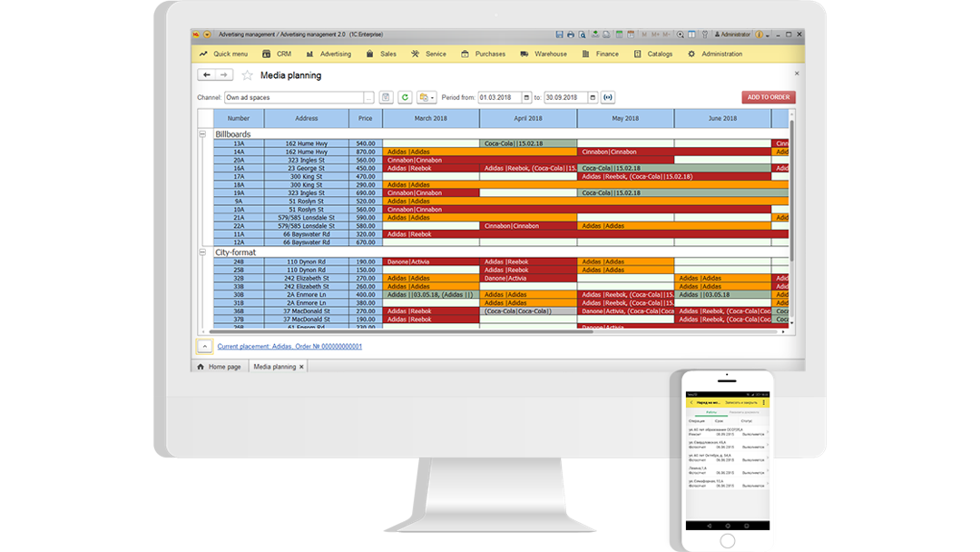
Task: Open Channel selection ellipsis button
Action: 368,97
